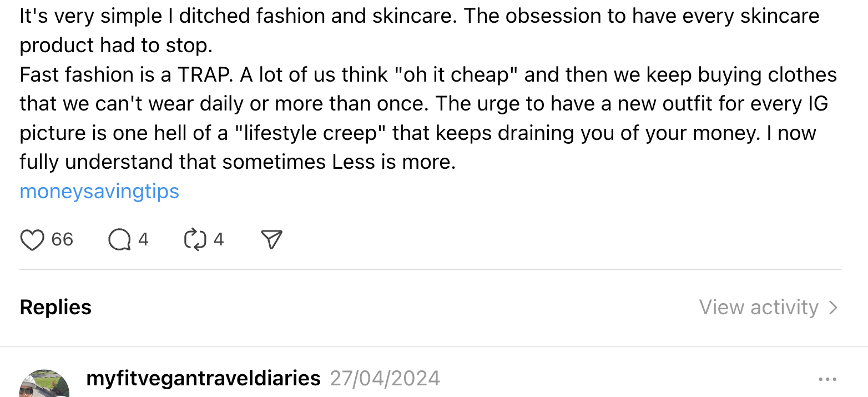The height and width of the screenshot is (397, 868).
Task: Open the moneysavingtips hashtag link
Action: click(x=99, y=192)
